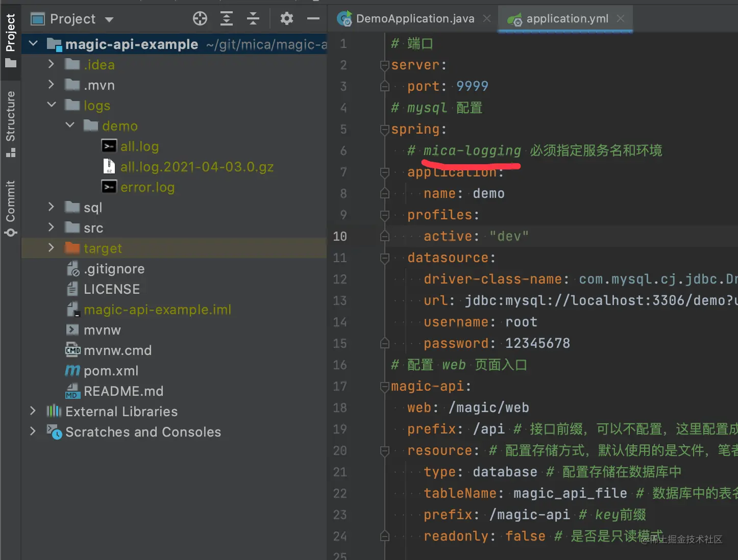Click the "dev" active profile value
Image resolution: width=738 pixels, height=560 pixels.
point(509,236)
